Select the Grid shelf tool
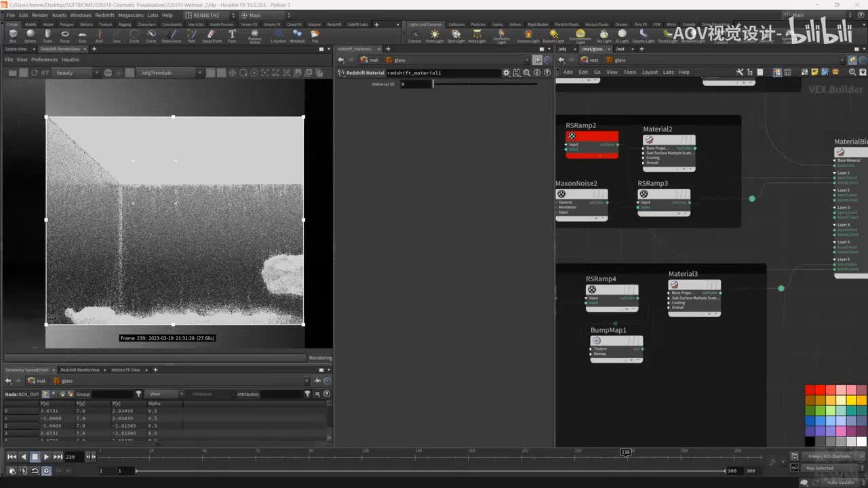Screen dimensions: 868x488 click(82, 35)
